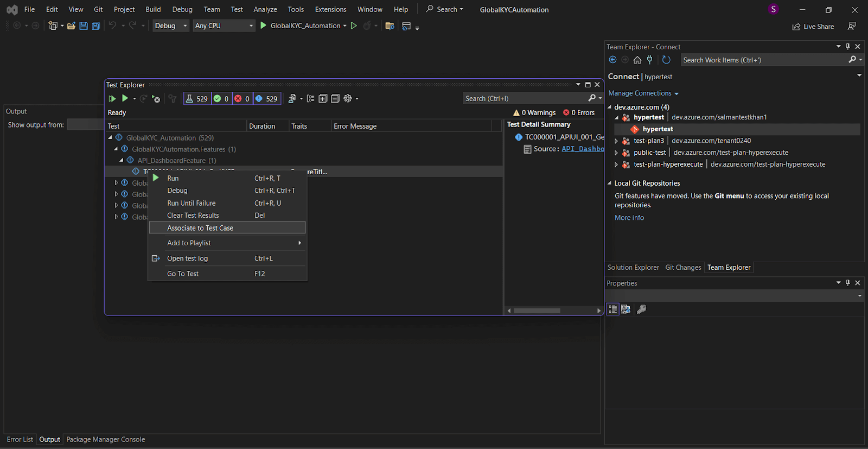This screenshot has width=868, height=449.
Task: Click Save All toolbar icon
Action: [x=95, y=26]
